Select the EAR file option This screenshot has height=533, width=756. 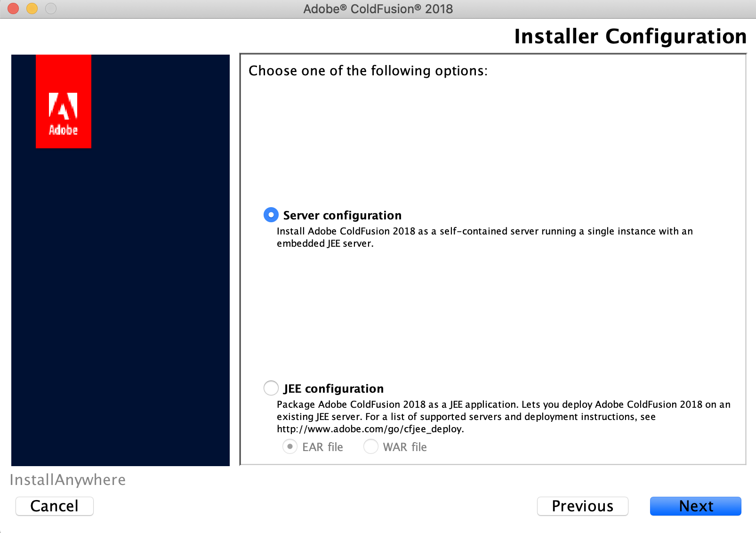point(290,446)
